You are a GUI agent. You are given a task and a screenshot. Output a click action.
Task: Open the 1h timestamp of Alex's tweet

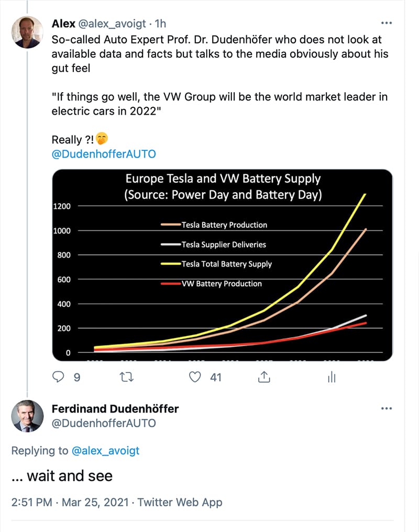[x=160, y=24]
